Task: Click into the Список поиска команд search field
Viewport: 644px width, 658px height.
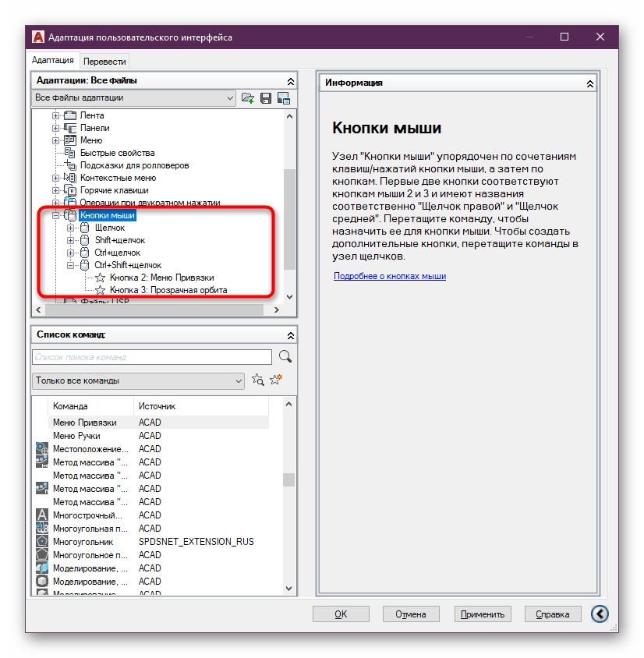Action: click(152, 357)
